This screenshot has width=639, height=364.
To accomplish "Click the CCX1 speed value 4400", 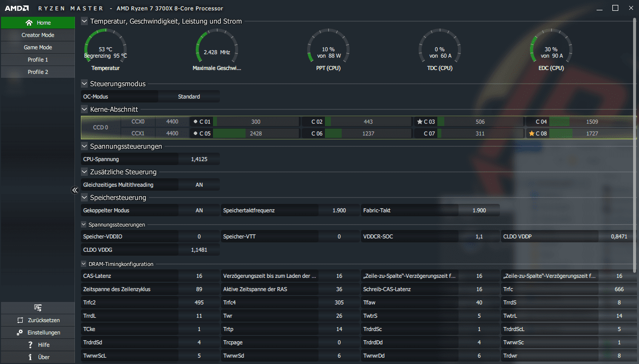I will pyautogui.click(x=172, y=133).
